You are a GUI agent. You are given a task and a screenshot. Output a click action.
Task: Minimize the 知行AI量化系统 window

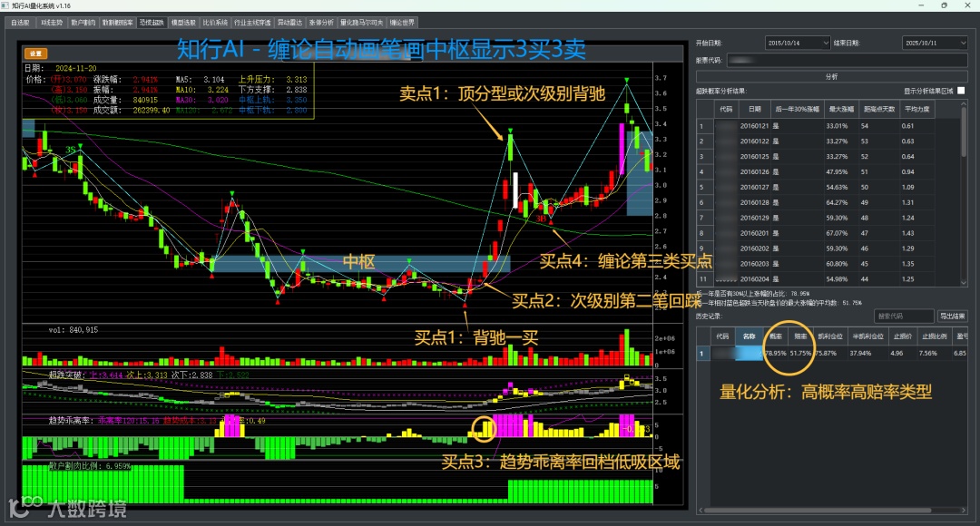[x=921, y=5]
